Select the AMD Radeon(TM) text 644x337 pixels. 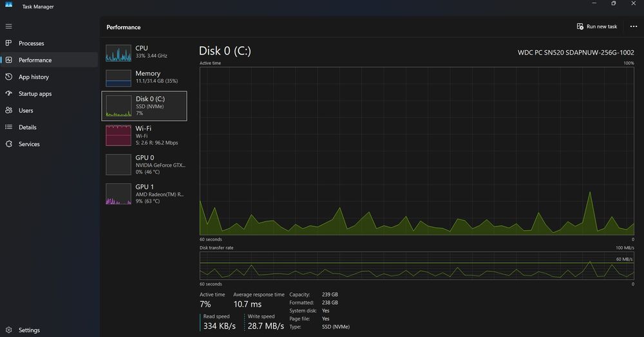(x=159, y=194)
